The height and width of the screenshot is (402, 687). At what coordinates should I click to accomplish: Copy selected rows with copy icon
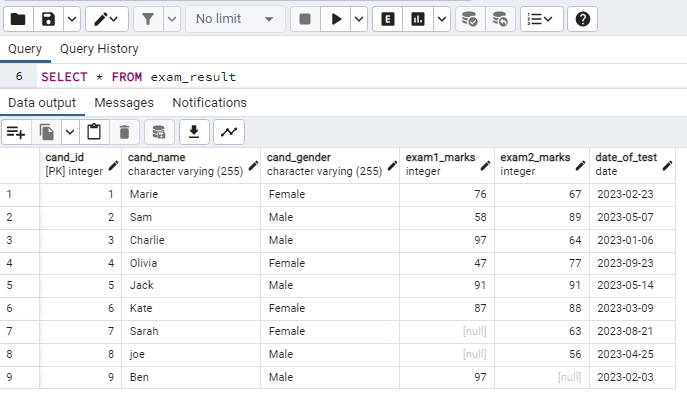point(46,132)
